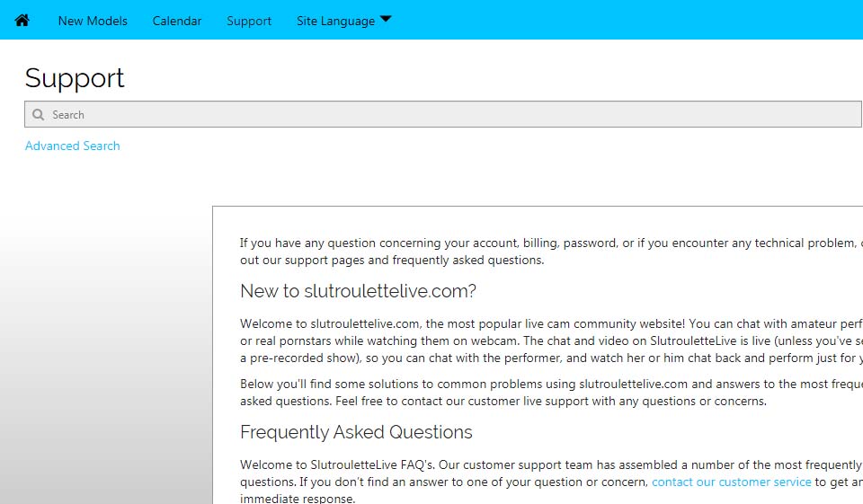
Task: Focus the Search input field
Action: [x=449, y=115]
